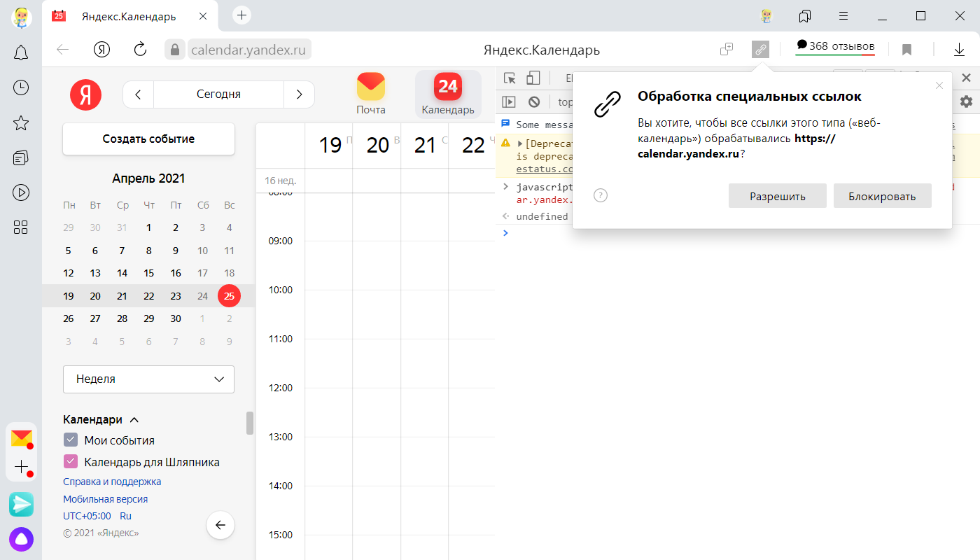980x560 pixels.
Task: Close the DevTools panel
Action: pyautogui.click(x=967, y=78)
